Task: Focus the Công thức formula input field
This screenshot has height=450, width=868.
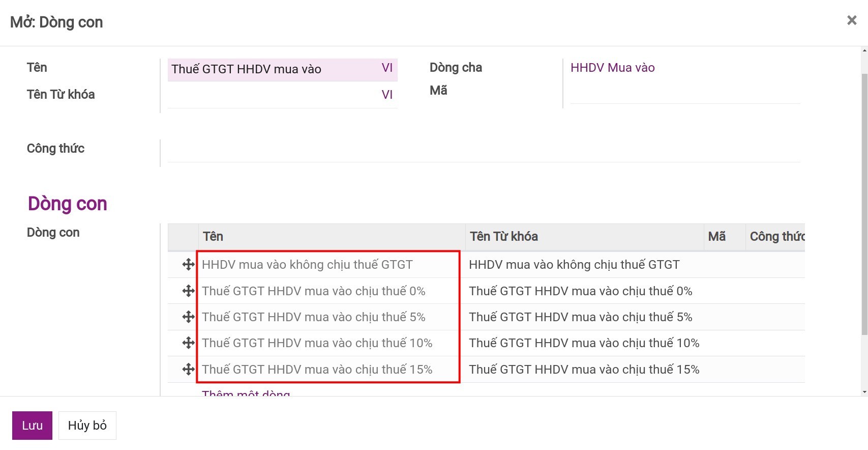Action: point(483,151)
